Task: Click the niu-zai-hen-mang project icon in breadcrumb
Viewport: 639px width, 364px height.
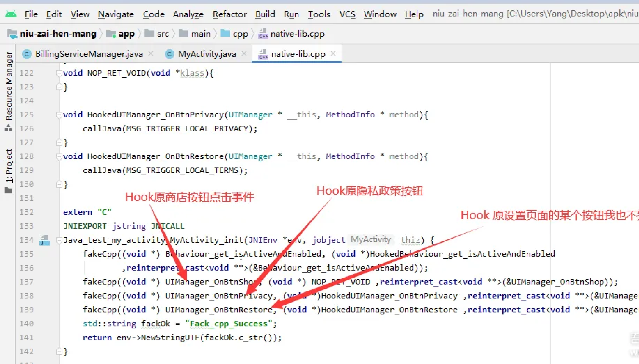Action: point(12,34)
